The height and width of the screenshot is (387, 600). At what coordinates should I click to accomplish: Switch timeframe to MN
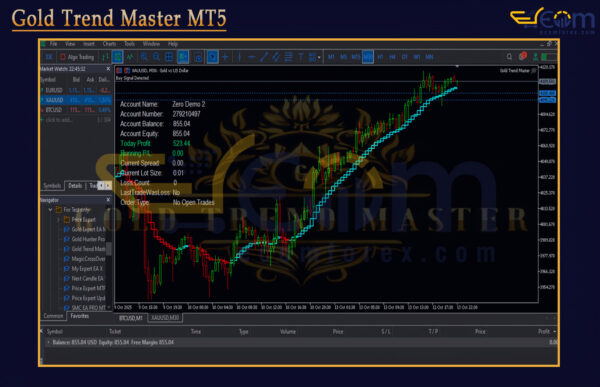point(429,57)
